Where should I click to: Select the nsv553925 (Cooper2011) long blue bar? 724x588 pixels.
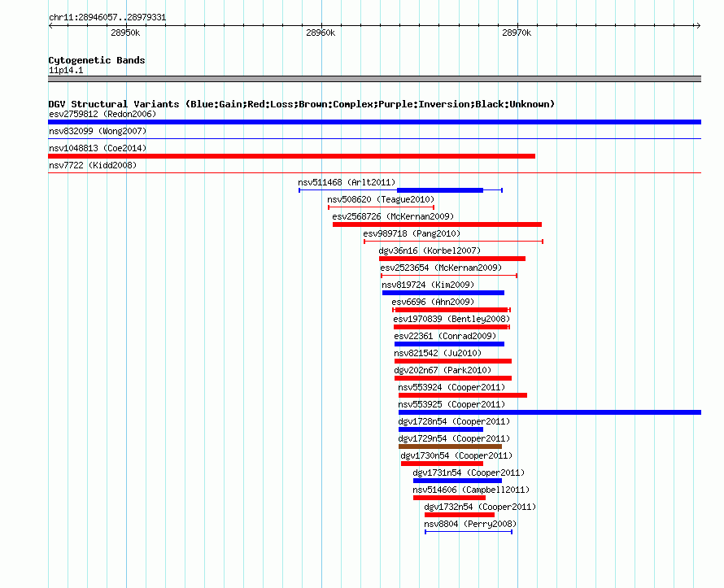tap(550, 412)
